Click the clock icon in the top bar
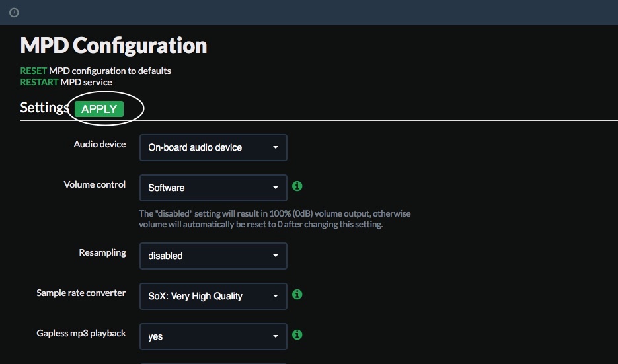The image size is (618, 364). (14, 13)
